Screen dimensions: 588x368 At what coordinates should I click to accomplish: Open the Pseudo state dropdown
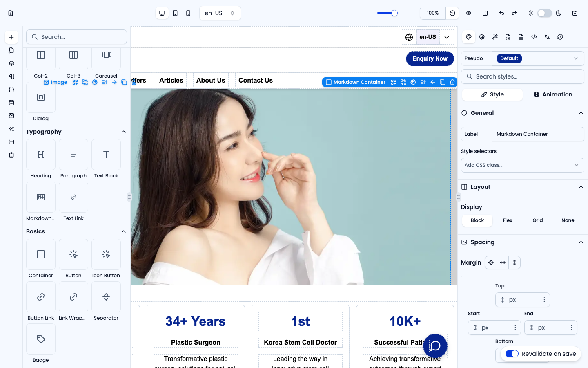538,58
